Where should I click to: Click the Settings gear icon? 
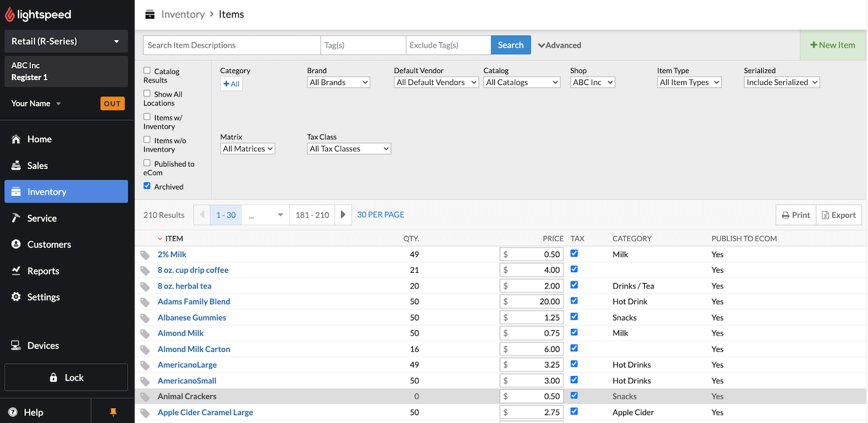point(16,297)
